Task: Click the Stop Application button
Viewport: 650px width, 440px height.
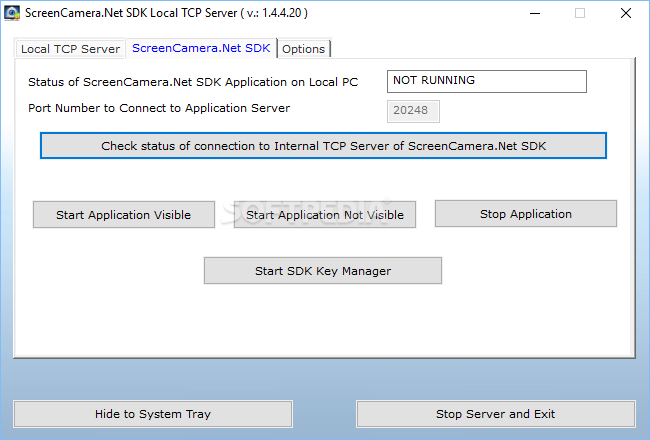Action: click(526, 214)
